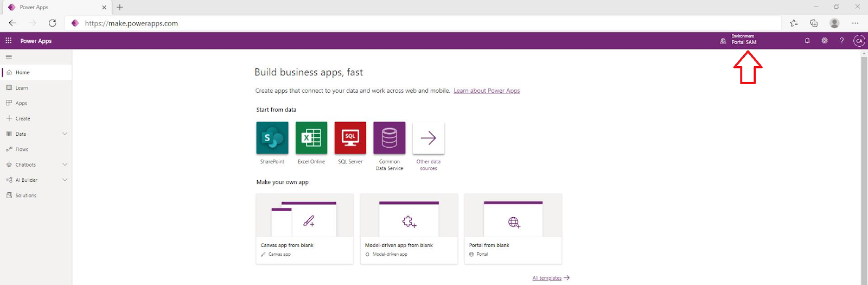Open browser favorites star icon
This screenshot has width=868, height=285.
tap(794, 23)
